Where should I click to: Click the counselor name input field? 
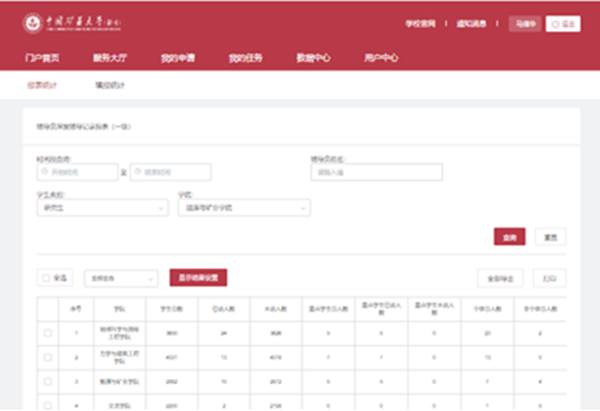376,172
